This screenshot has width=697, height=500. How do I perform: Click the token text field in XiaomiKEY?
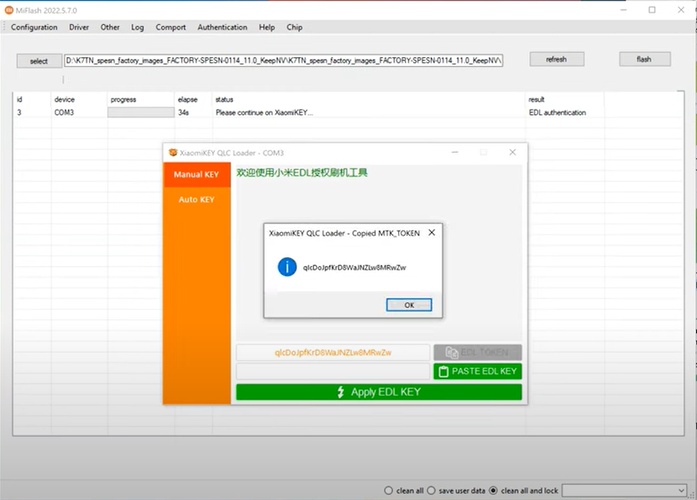click(333, 352)
